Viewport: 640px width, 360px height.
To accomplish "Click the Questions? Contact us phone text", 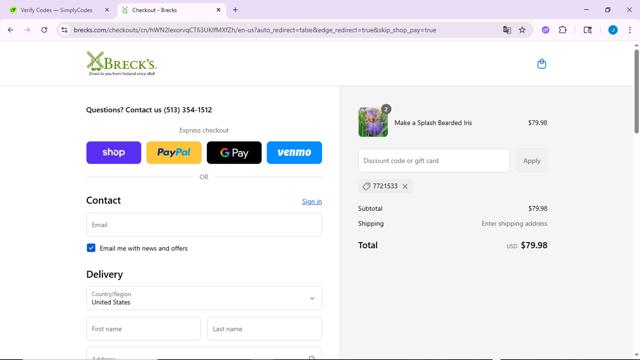I will [x=149, y=110].
